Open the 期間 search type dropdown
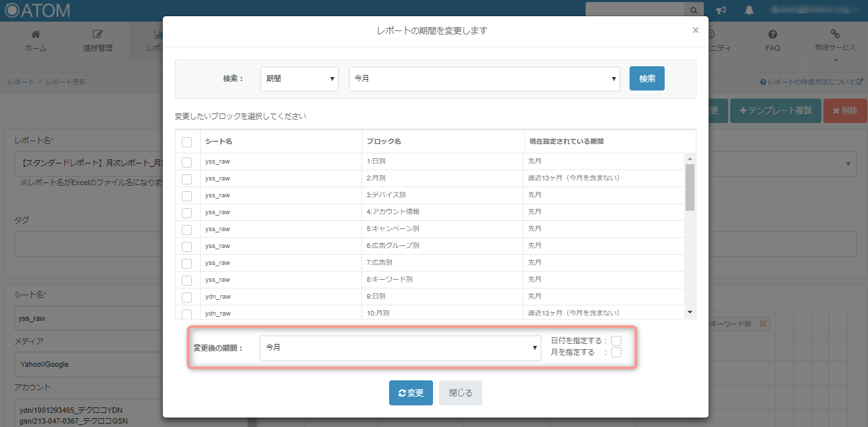Viewport: 868px width, 427px height. tap(299, 78)
